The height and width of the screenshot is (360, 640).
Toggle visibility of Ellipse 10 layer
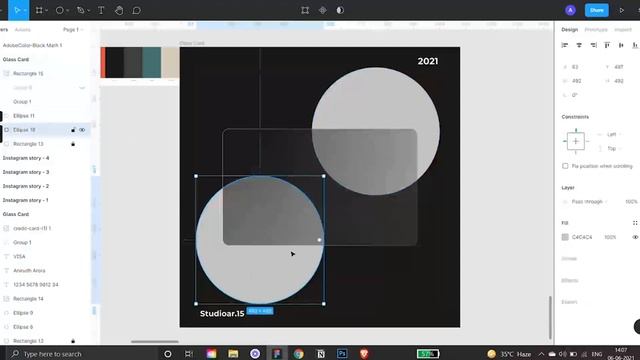coord(82,130)
